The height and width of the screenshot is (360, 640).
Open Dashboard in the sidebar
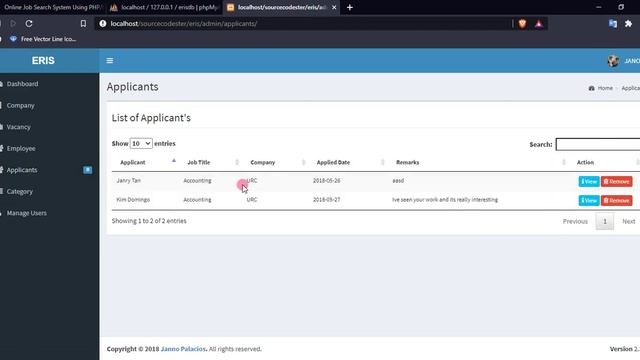click(x=22, y=84)
